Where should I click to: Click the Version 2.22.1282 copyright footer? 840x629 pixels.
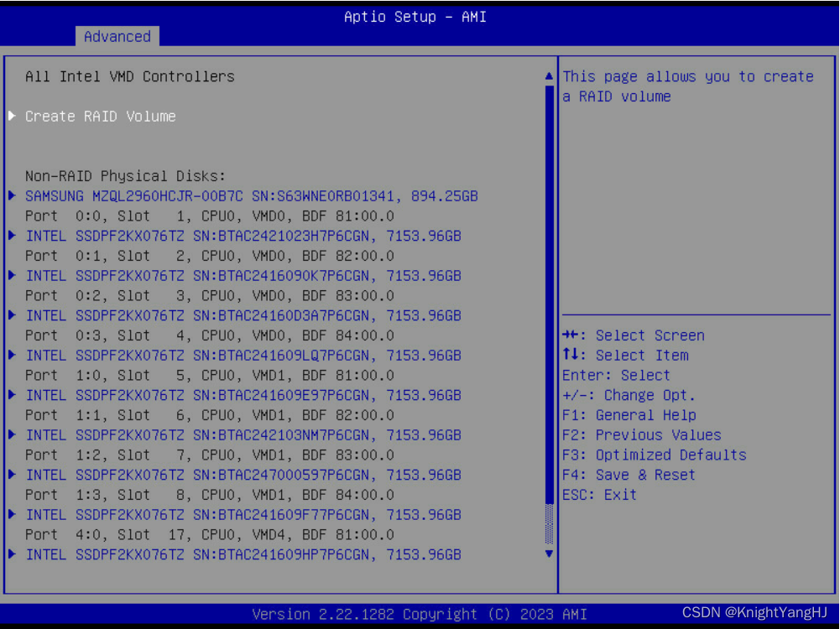click(420, 614)
